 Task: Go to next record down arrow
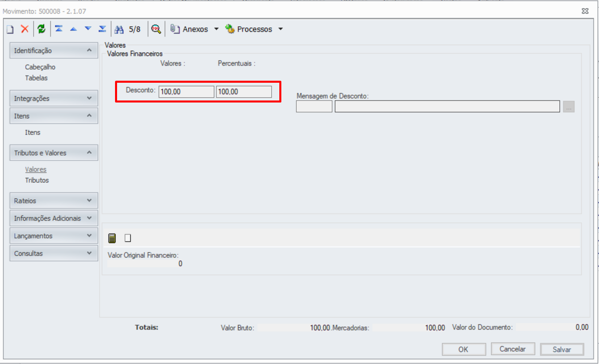88,29
